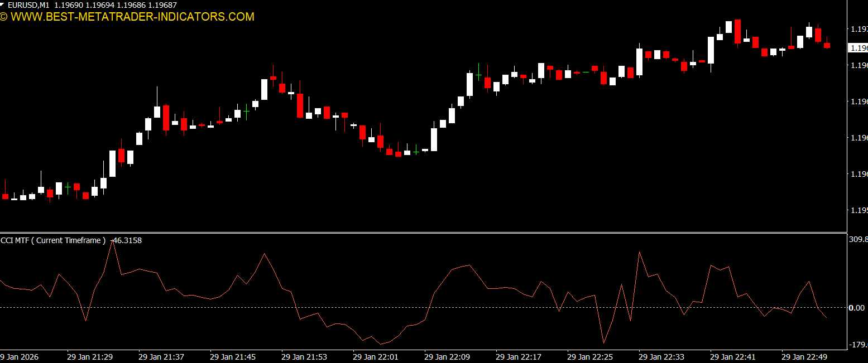This screenshot has width=868, height=363.
Task: Click the -179 lower CCI scale label
Action: (858, 345)
